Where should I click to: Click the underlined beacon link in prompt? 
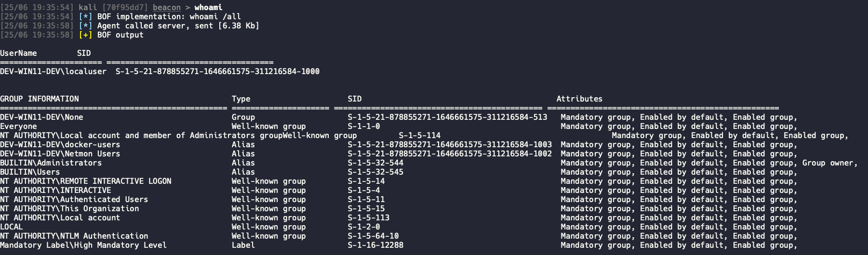pyautogui.click(x=167, y=7)
